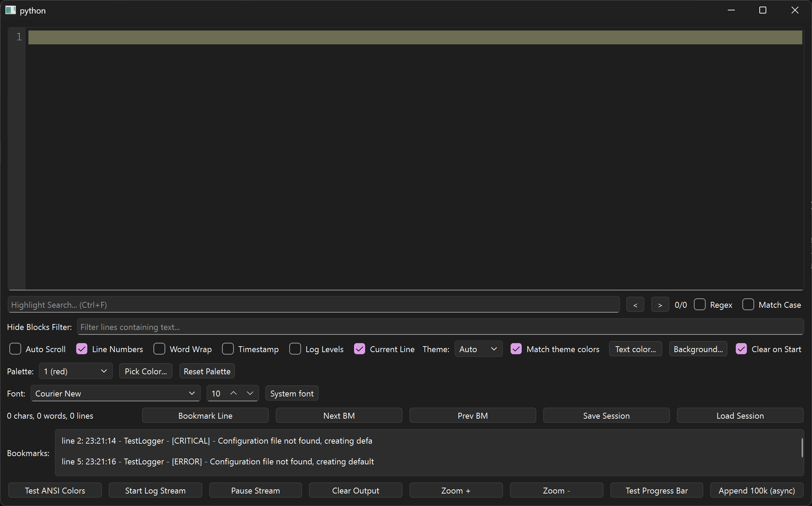Run Test ANSI Colors

click(x=55, y=490)
